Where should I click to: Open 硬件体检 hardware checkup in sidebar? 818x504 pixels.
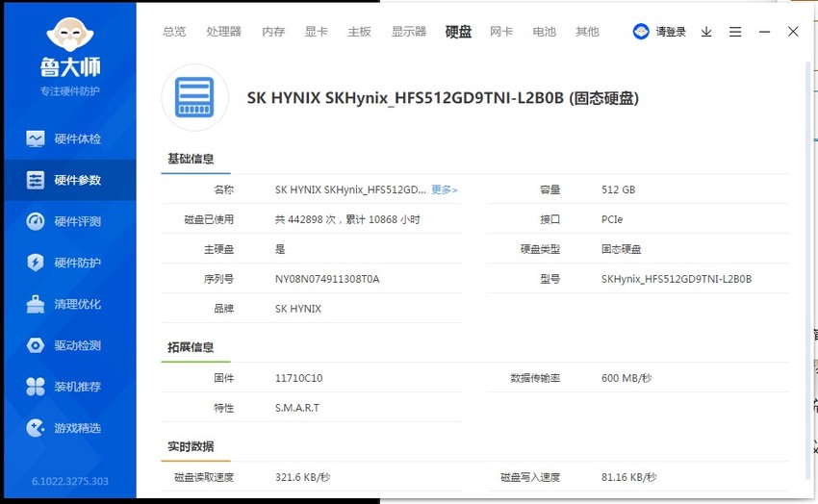70,139
